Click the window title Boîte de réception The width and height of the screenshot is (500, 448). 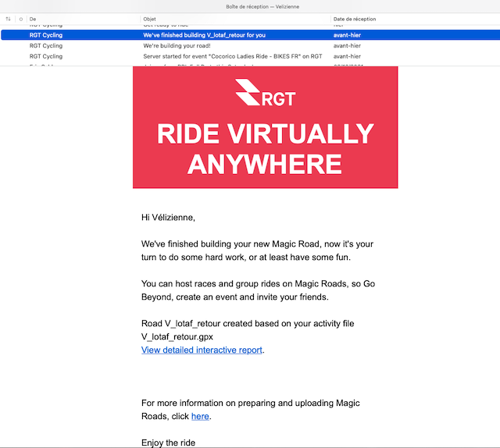[x=262, y=6]
